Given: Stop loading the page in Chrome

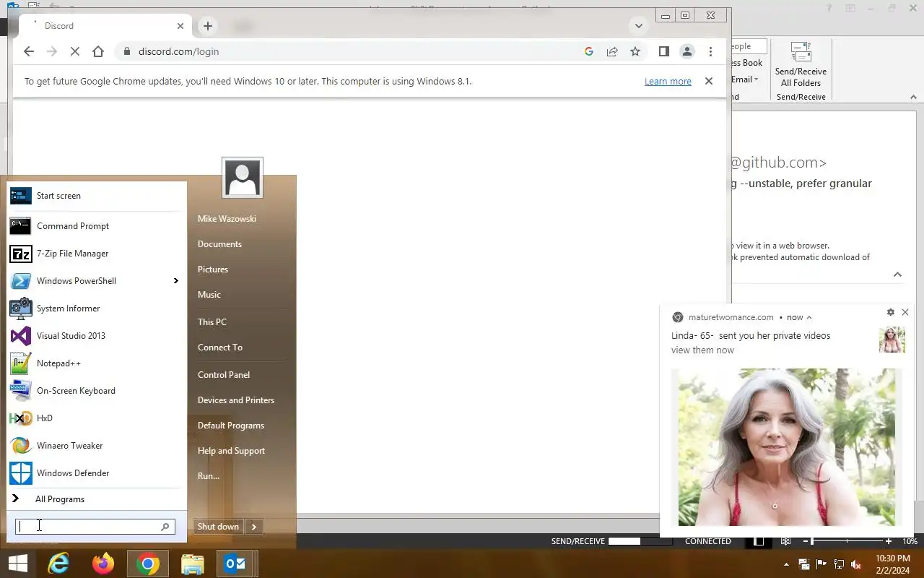Looking at the screenshot, I should point(75,51).
